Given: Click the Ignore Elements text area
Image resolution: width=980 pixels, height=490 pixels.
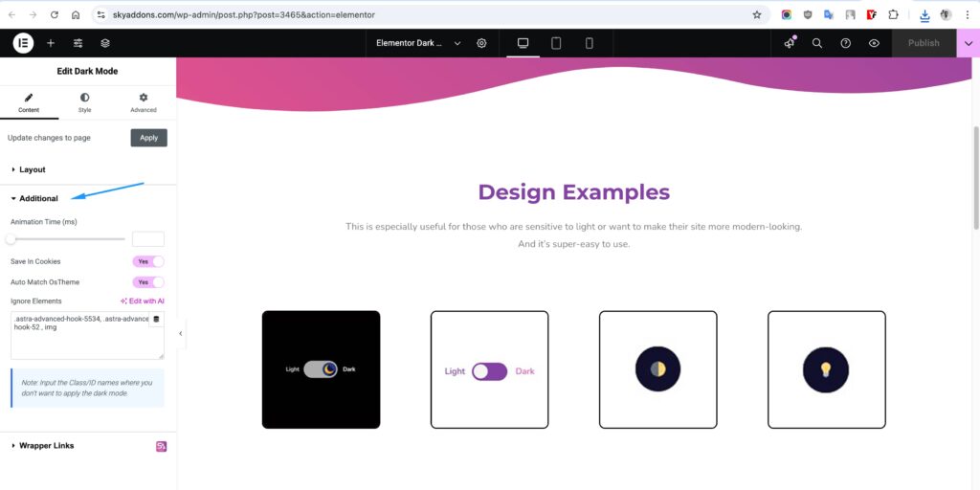Looking at the screenshot, I should pos(87,335).
